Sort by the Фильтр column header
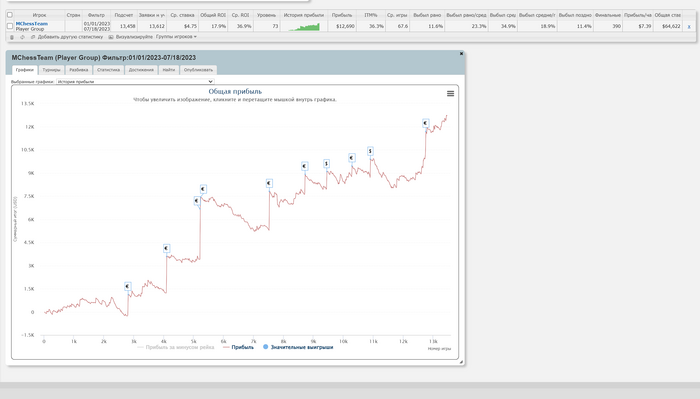This screenshot has width=700, height=399. coord(96,15)
